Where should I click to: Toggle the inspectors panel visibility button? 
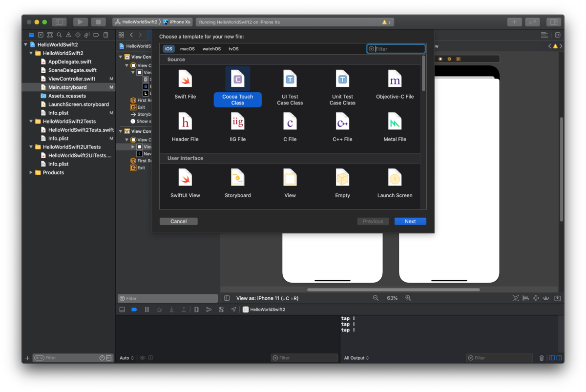point(553,22)
